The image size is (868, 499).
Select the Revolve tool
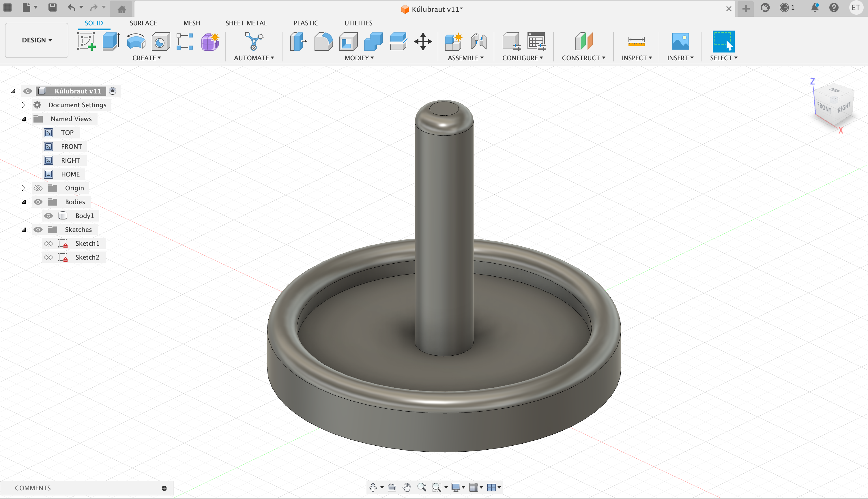tap(136, 42)
